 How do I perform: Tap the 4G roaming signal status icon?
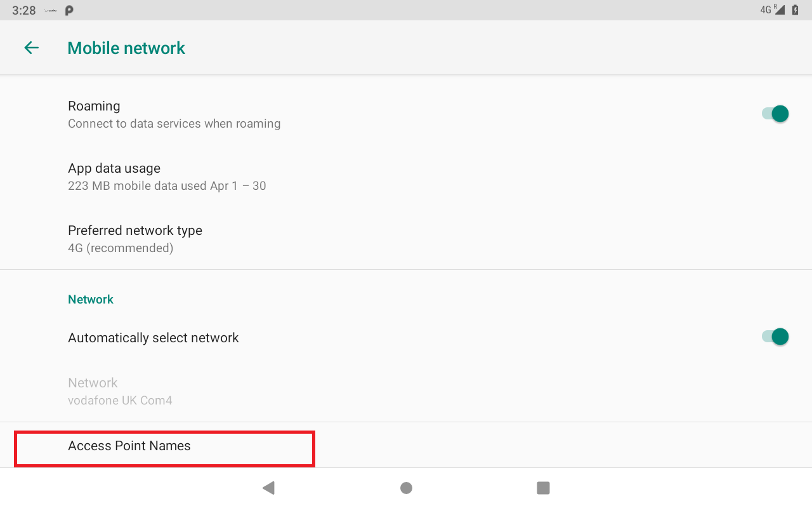(772, 10)
